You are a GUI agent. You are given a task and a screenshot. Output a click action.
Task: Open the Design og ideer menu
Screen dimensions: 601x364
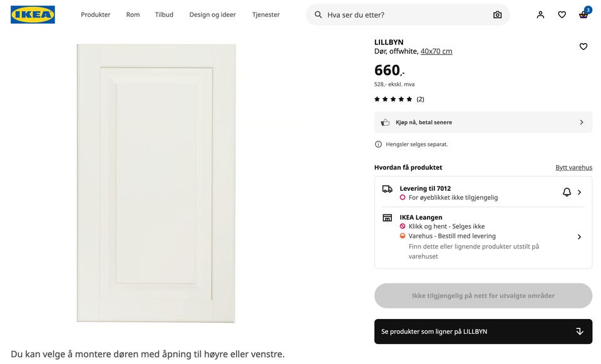(x=212, y=14)
